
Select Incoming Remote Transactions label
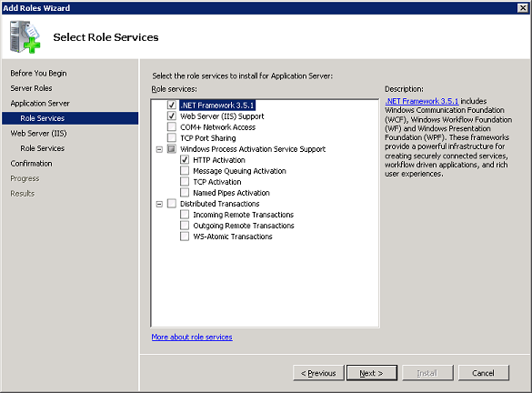[x=244, y=215]
